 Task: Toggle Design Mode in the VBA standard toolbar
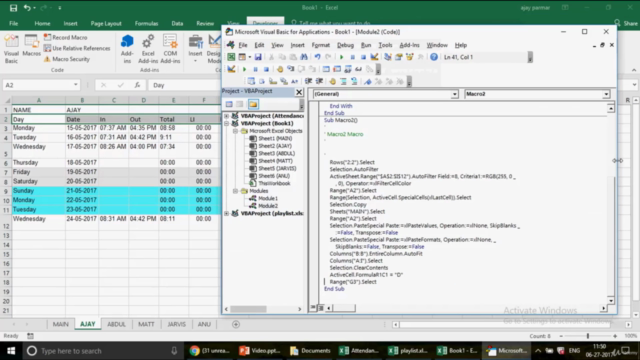click(374, 57)
